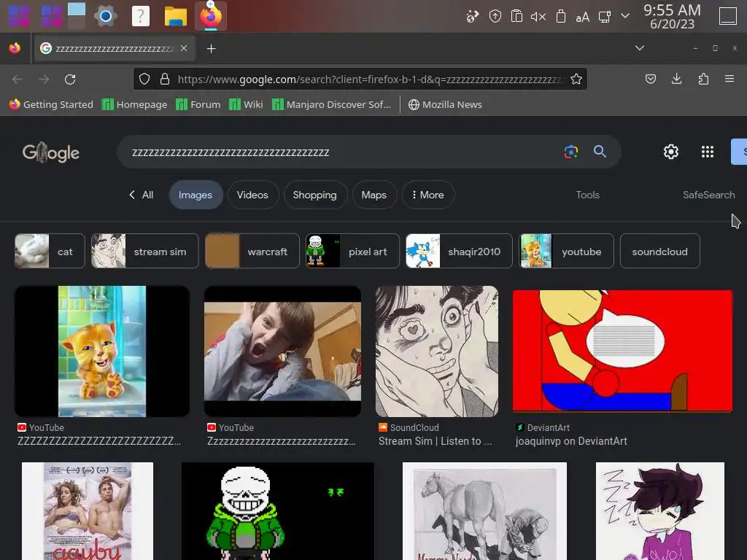Click the muted volume tray icon

coord(538,17)
